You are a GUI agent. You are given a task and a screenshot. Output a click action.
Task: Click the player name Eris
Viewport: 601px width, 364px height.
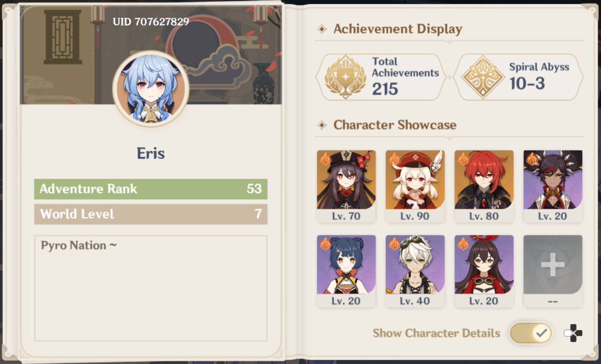[x=151, y=153]
